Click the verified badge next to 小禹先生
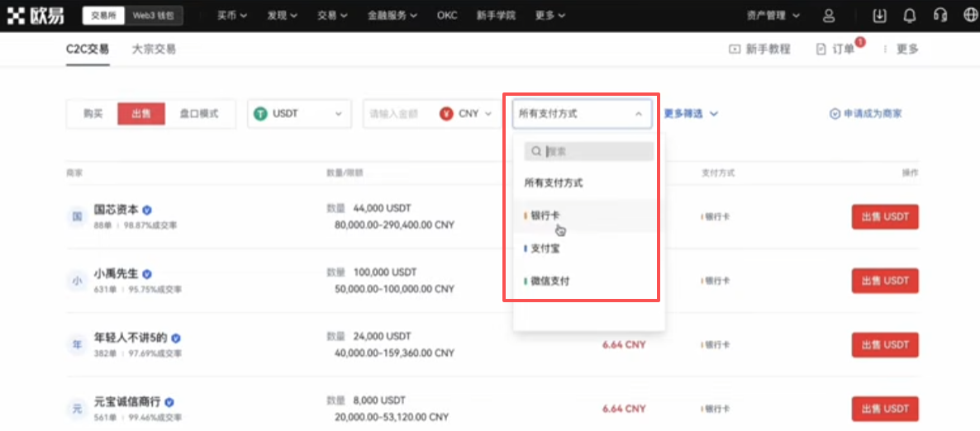The height and width of the screenshot is (431, 980). (148, 273)
